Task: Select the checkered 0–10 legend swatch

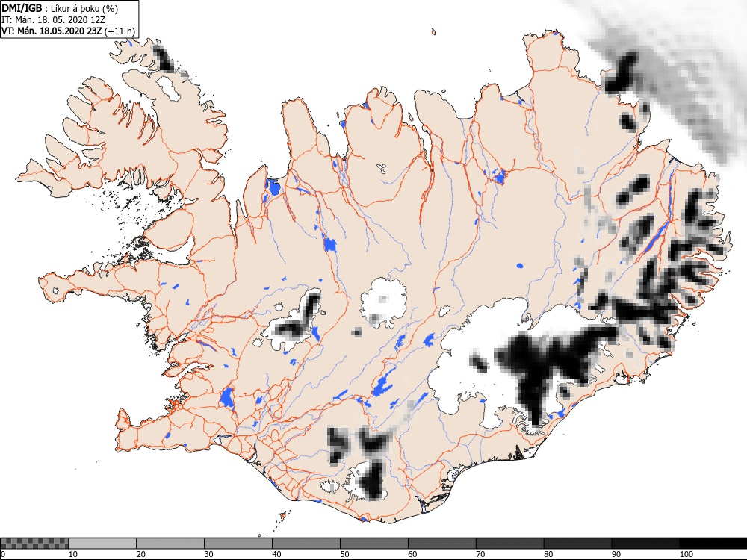Action: 35,544
